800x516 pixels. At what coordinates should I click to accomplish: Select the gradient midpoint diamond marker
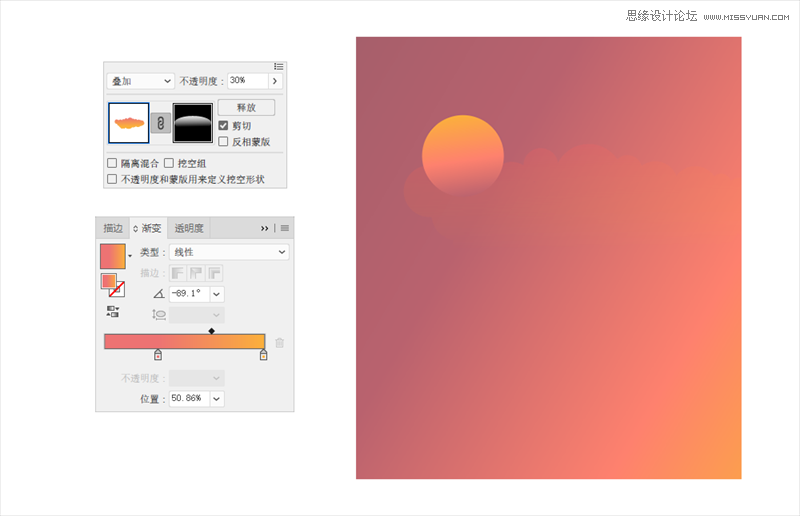click(211, 331)
